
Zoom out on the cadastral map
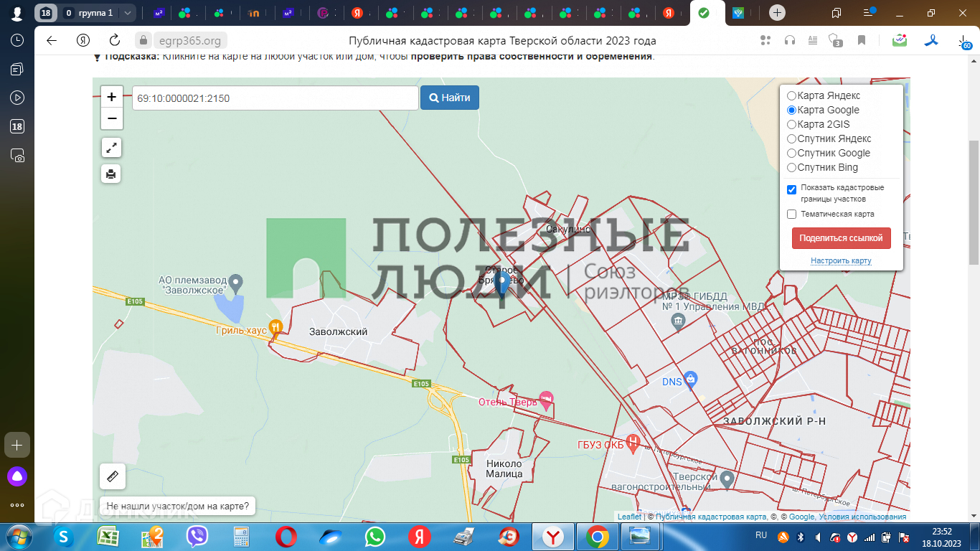pyautogui.click(x=112, y=118)
